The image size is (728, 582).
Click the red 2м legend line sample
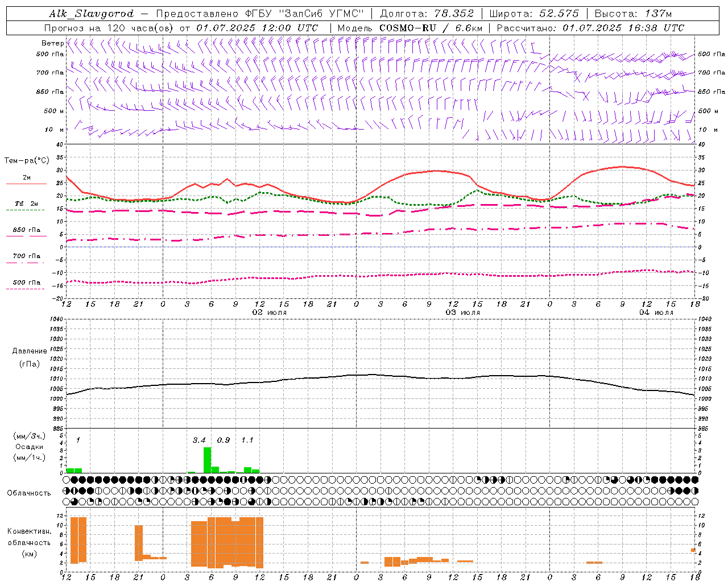coord(26,184)
